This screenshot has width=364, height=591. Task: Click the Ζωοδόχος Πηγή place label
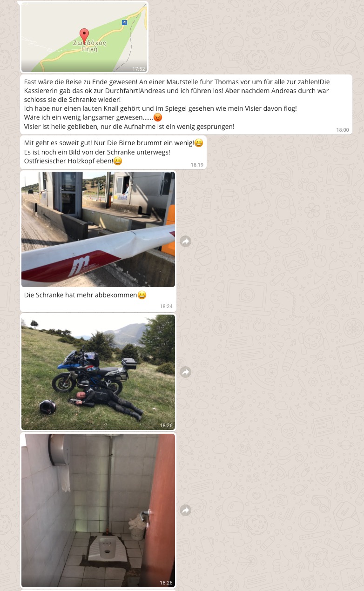[89, 46]
